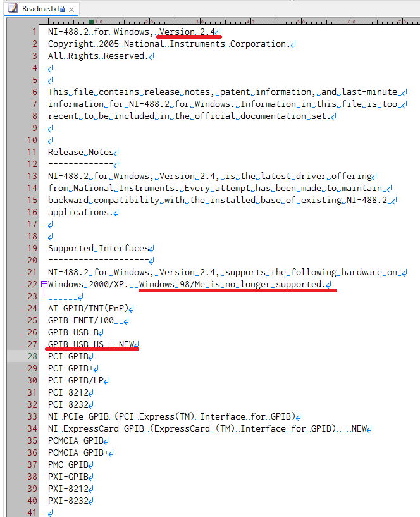Click the 'Supported Interfaces' heading
Image resolution: width=420 pixels, height=517 pixels.
[x=99, y=248]
